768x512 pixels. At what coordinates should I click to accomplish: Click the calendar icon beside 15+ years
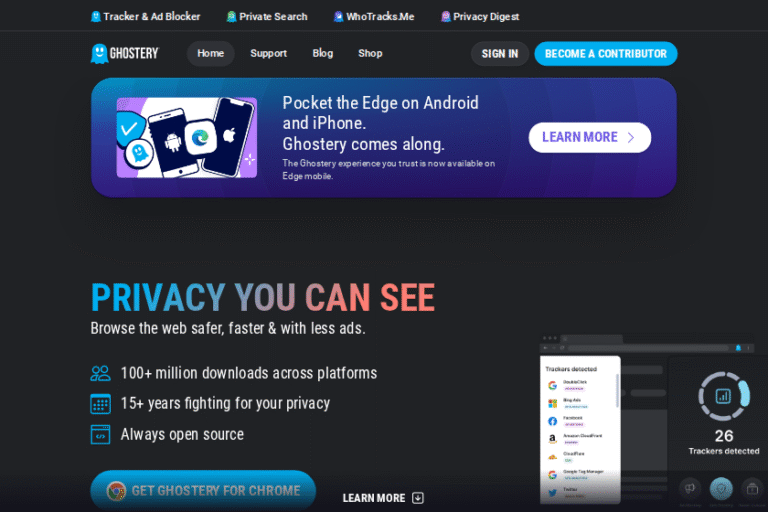click(100, 404)
